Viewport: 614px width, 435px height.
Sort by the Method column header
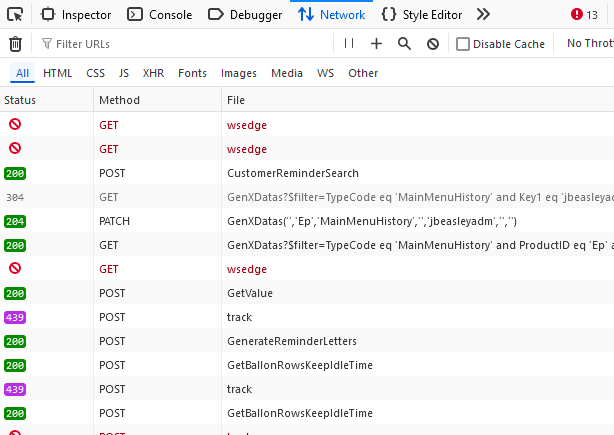point(157,100)
